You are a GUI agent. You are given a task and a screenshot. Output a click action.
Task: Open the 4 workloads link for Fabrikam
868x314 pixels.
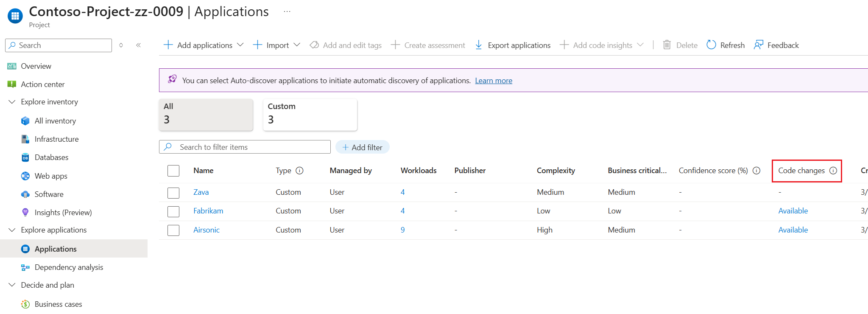click(403, 211)
